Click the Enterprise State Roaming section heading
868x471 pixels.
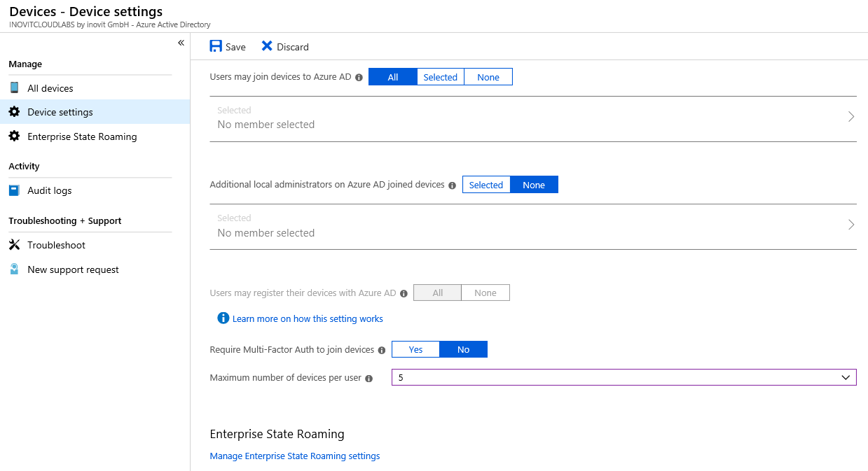277,434
